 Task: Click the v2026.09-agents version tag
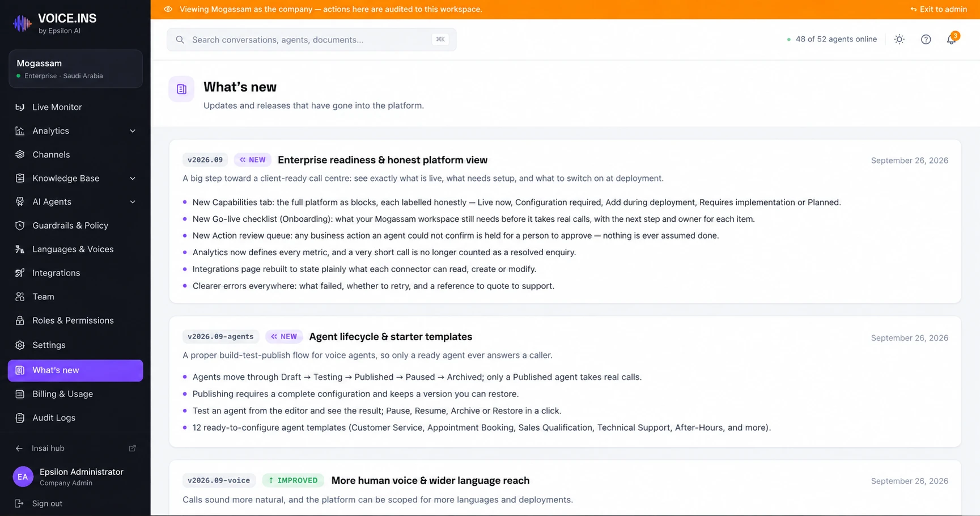coord(220,337)
